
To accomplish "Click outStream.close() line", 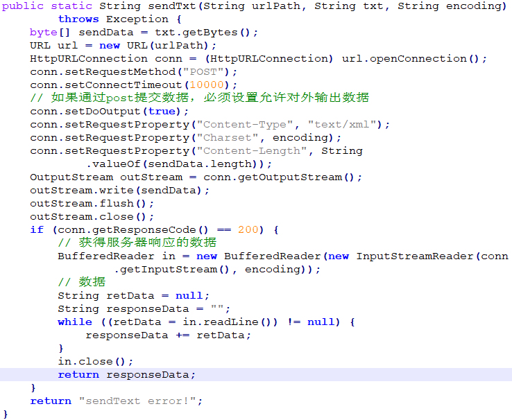I will 92,217.
